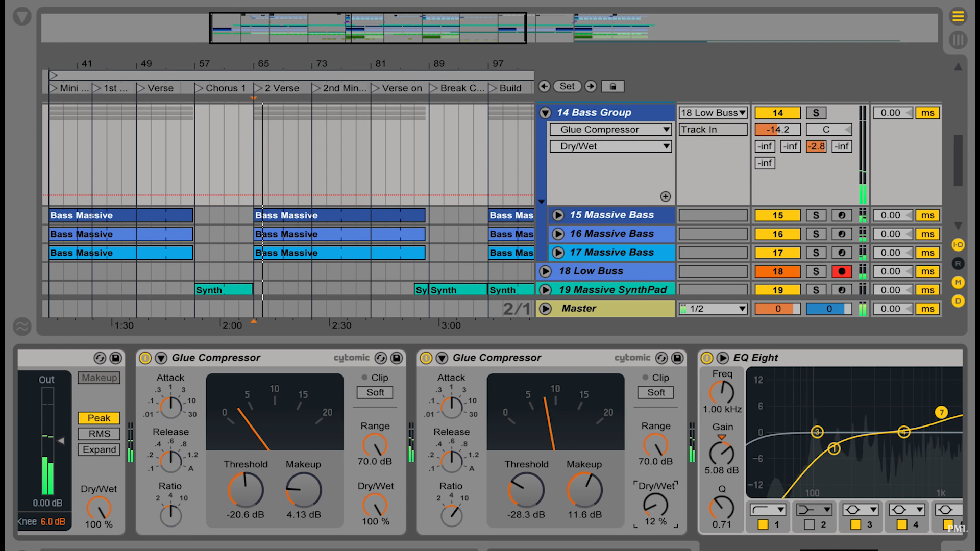
Task: Collapse the first Glue Compressor expand triangle
Action: pos(161,358)
